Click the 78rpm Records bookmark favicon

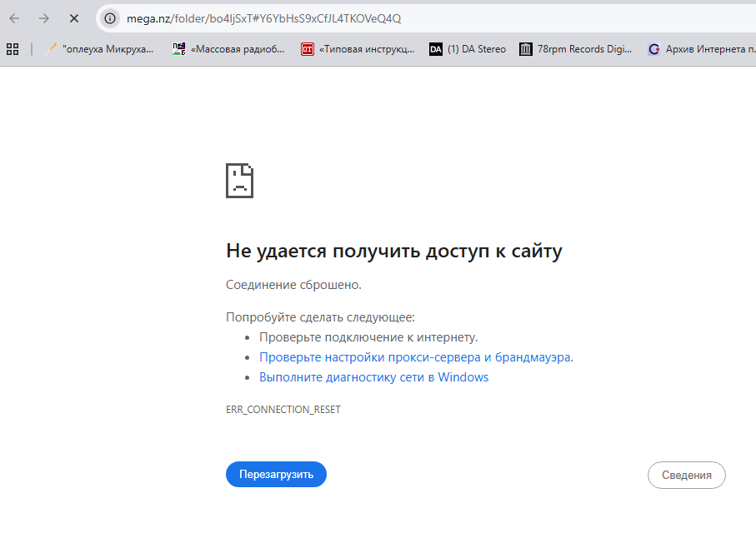[x=526, y=49]
